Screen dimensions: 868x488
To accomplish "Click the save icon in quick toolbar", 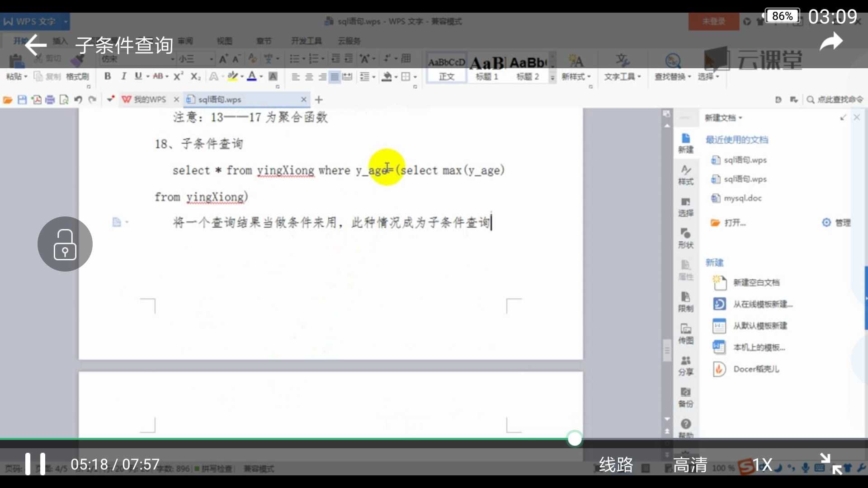I will point(22,99).
